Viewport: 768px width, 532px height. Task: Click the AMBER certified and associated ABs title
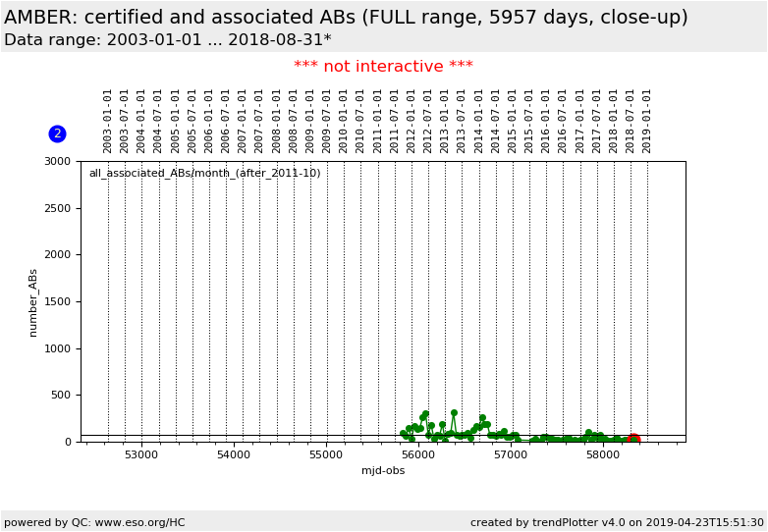coord(346,18)
